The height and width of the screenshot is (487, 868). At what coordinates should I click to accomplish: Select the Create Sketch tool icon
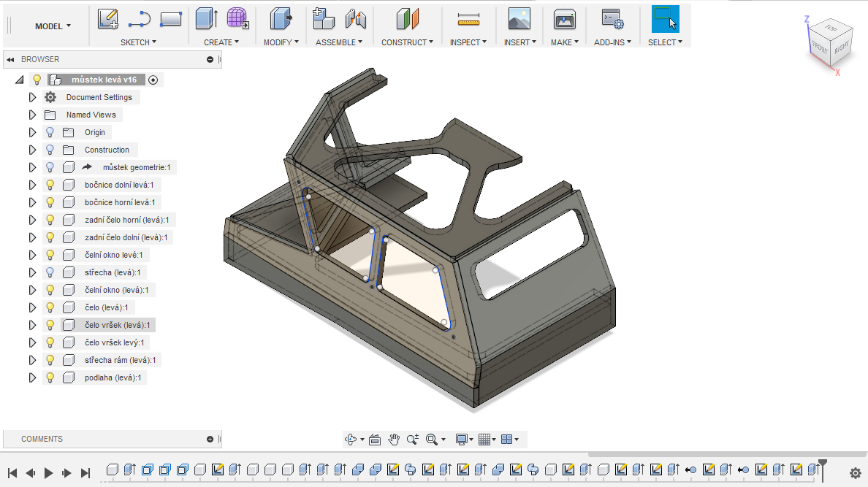coord(108,19)
